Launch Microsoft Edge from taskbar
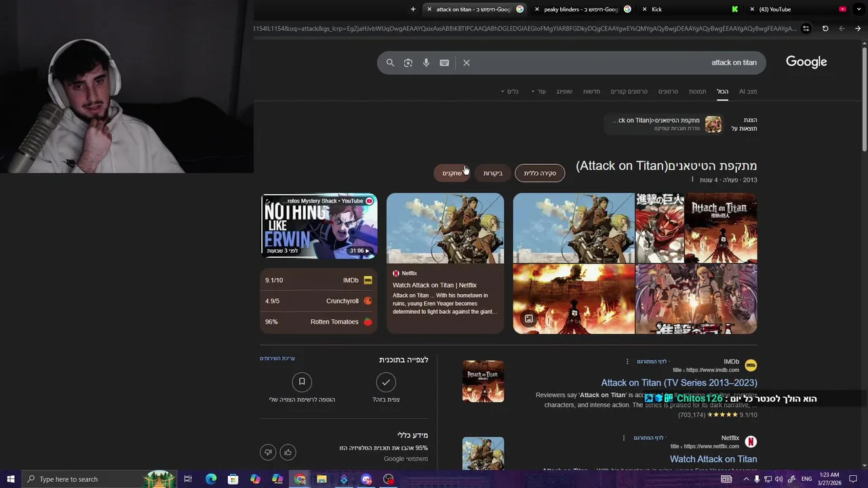The width and height of the screenshot is (868, 488). tap(211, 479)
